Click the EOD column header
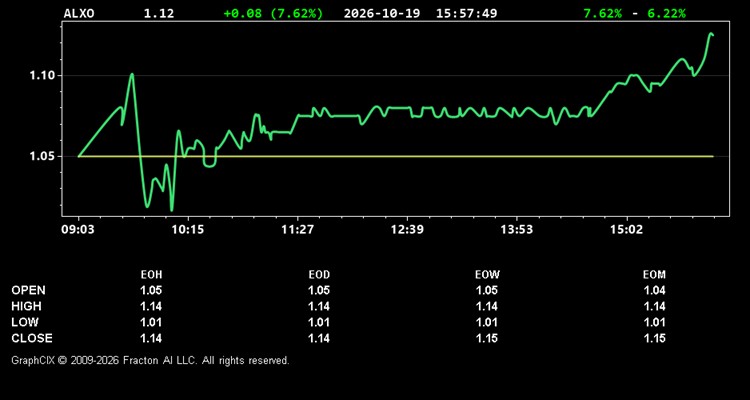The image size is (750, 400). (x=319, y=275)
